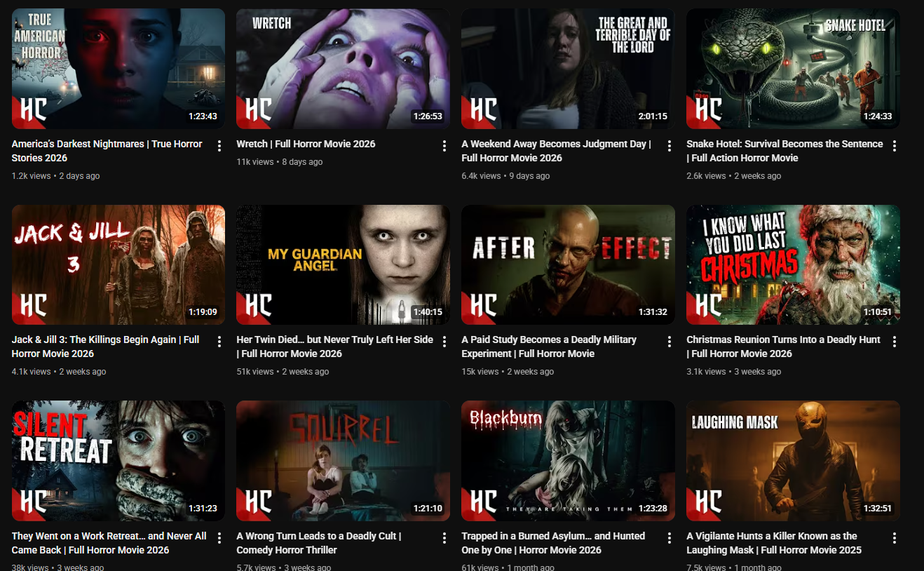Open 'Jack & Jill 3: The Killings Begin Again' title
The width and height of the screenshot is (924, 571).
pos(106,347)
